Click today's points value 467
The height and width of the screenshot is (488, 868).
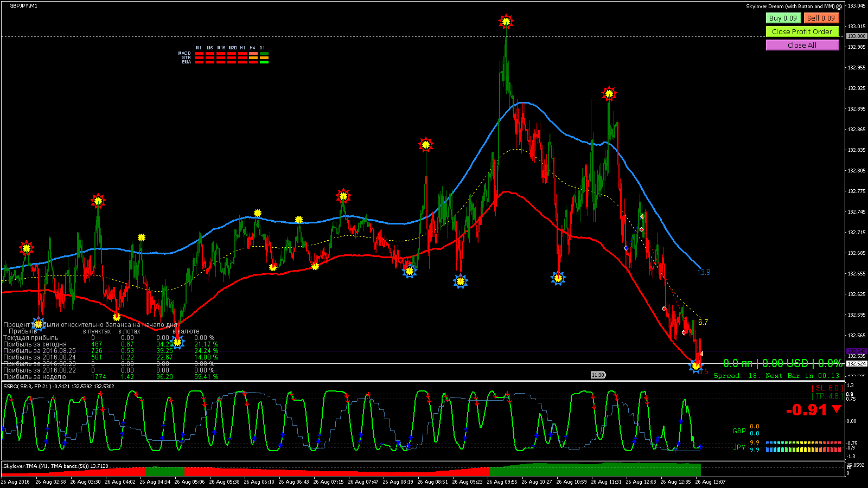point(97,344)
